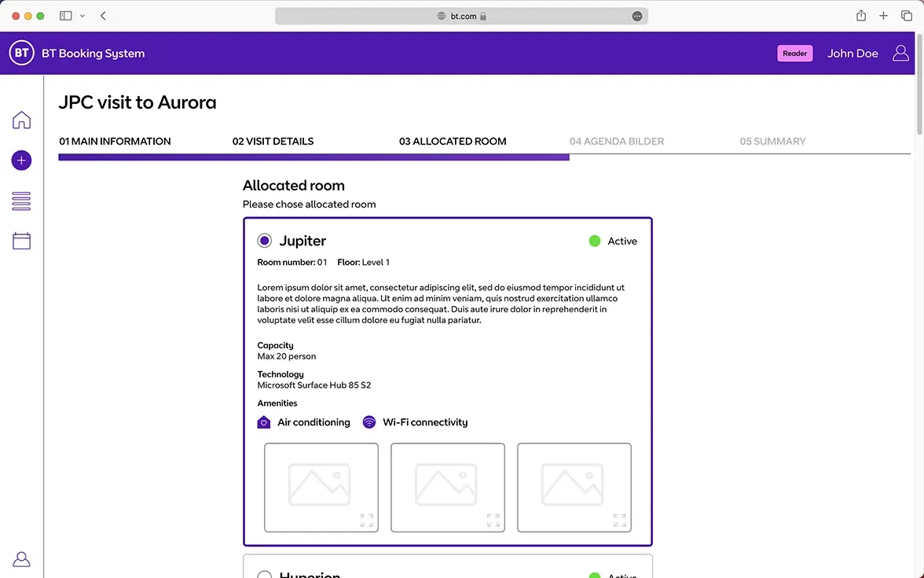Go to 01 Main Information step
Viewport: 924px width, 578px height.
click(115, 142)
